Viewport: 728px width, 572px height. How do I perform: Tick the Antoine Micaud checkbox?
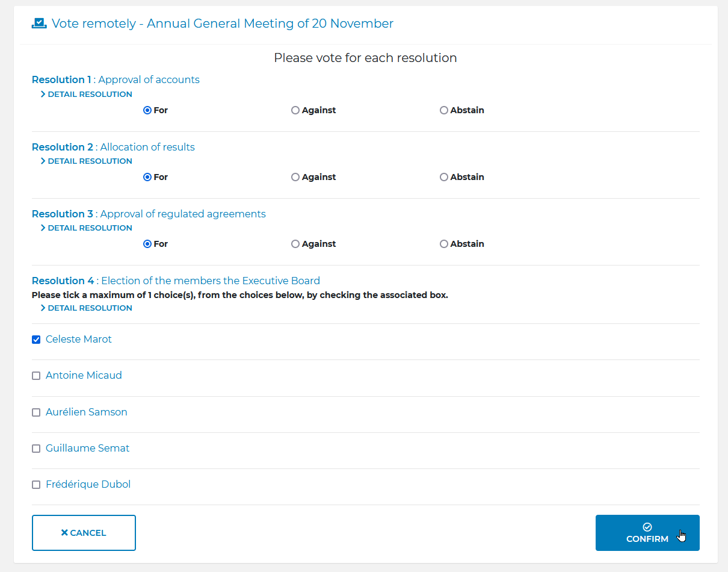36,376
